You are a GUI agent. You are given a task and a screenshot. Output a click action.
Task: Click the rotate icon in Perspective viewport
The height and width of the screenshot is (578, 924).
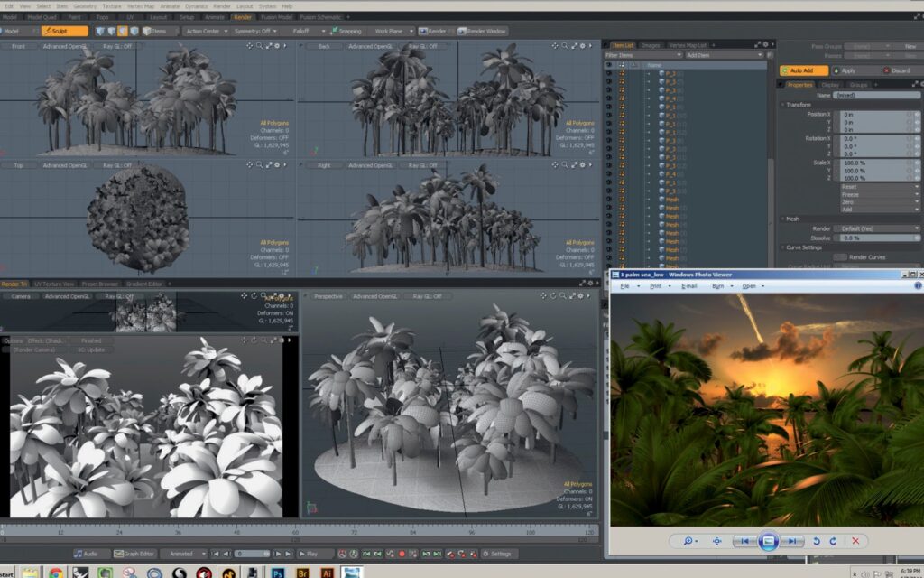(x=553, y=296)
